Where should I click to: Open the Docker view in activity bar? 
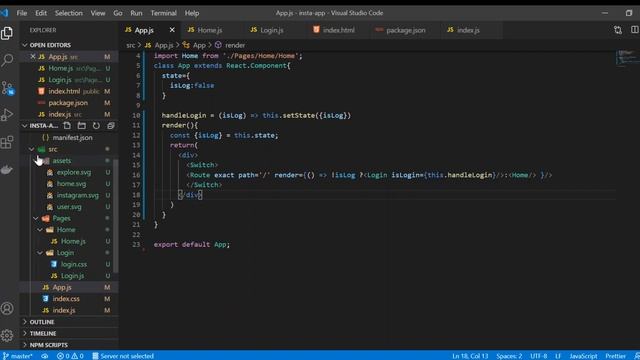tap(7, 169)
